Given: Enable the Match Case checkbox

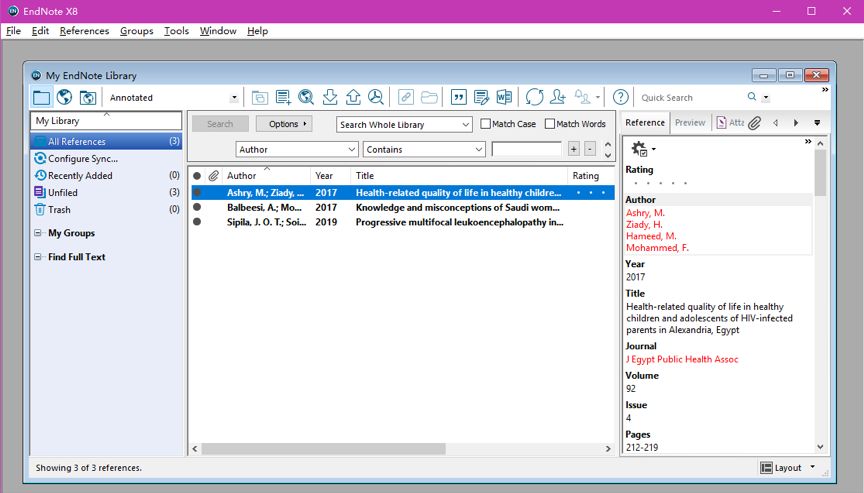Looking at the screenshot, I should (x=485, y=124).
